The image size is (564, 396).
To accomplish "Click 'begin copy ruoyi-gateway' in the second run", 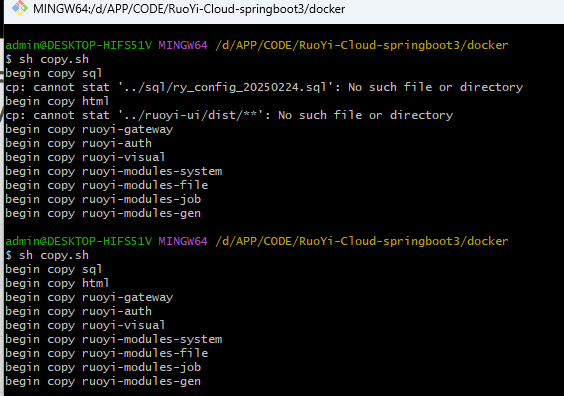I will [x=89, y=297].
